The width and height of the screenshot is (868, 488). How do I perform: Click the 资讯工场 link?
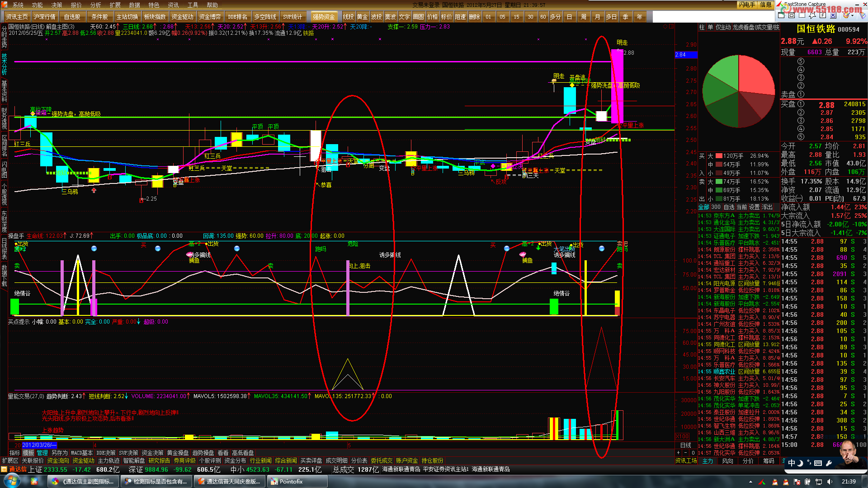[686, 461]
